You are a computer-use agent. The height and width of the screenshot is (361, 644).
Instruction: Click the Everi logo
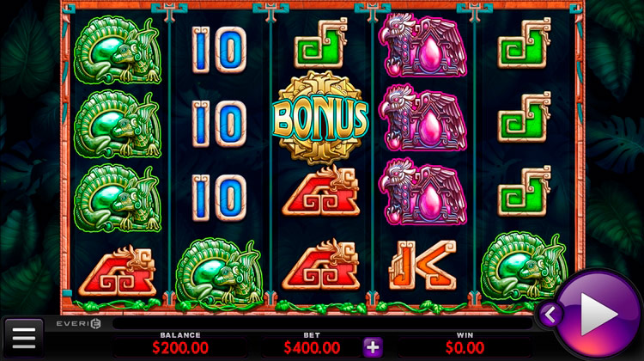coord(78,323)
